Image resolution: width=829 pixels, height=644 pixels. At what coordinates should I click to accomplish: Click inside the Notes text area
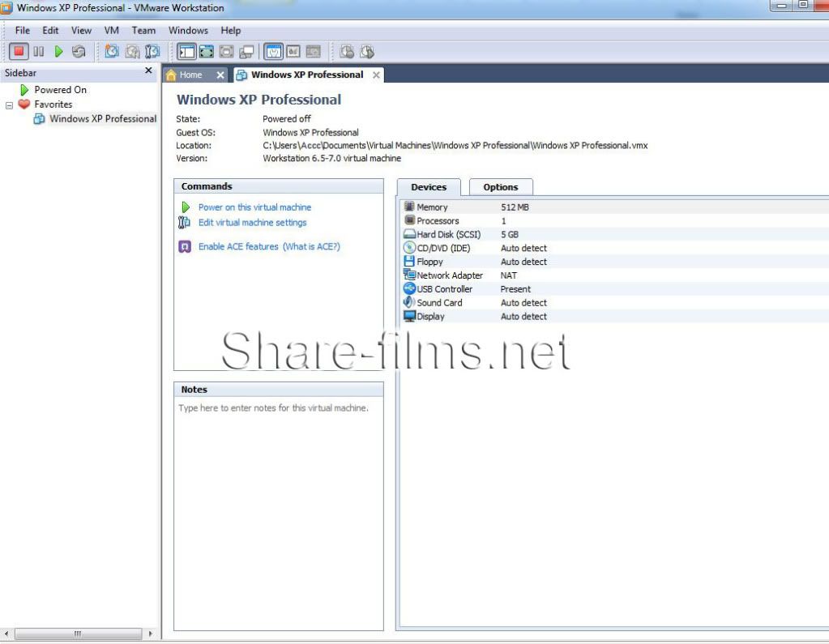pos(279,514)
